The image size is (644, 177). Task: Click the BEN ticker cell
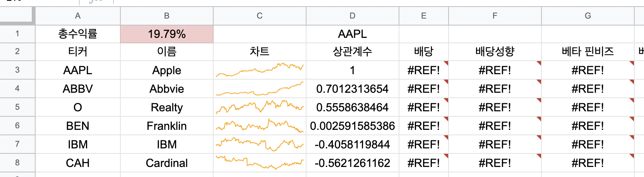click(x=78, y=126)
